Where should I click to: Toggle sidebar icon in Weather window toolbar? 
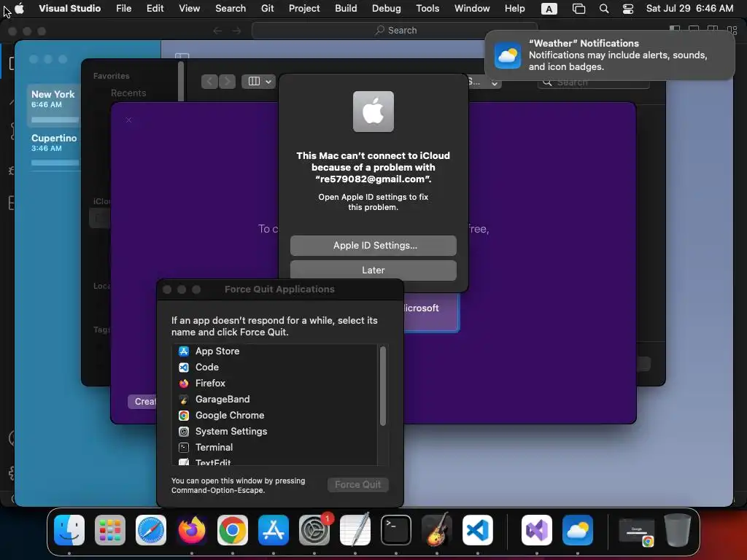point(182,56)
